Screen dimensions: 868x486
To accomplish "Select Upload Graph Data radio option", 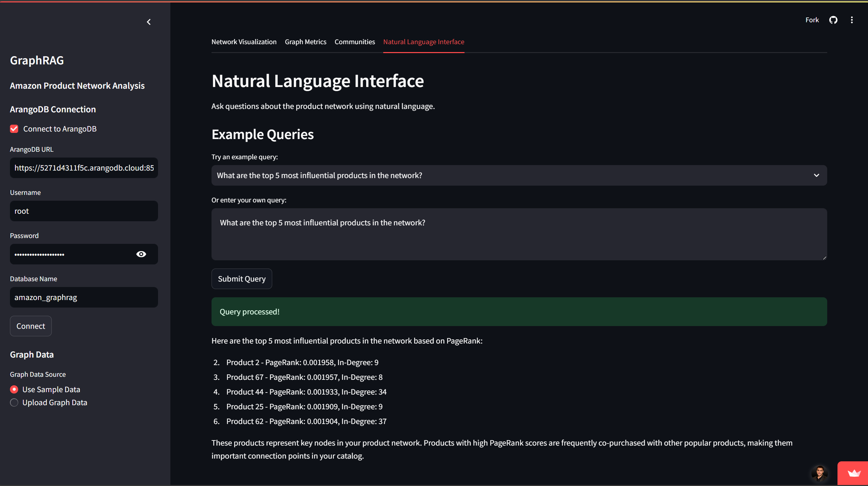I will point(14,402).
